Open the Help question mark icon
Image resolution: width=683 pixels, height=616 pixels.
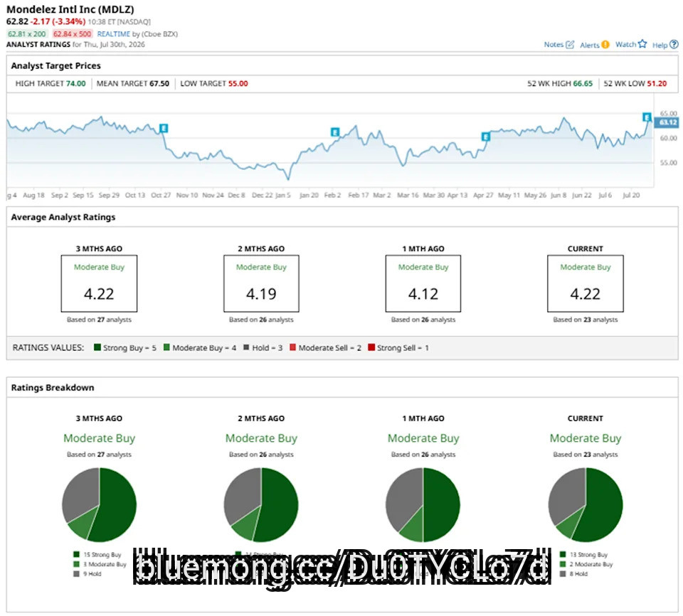tap(674, 44)
